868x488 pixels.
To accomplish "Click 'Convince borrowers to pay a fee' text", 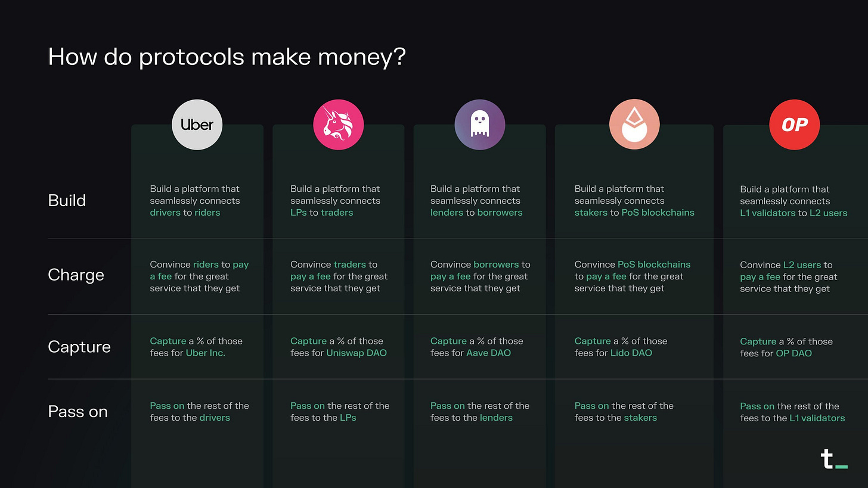I will [x=480, y=271].
